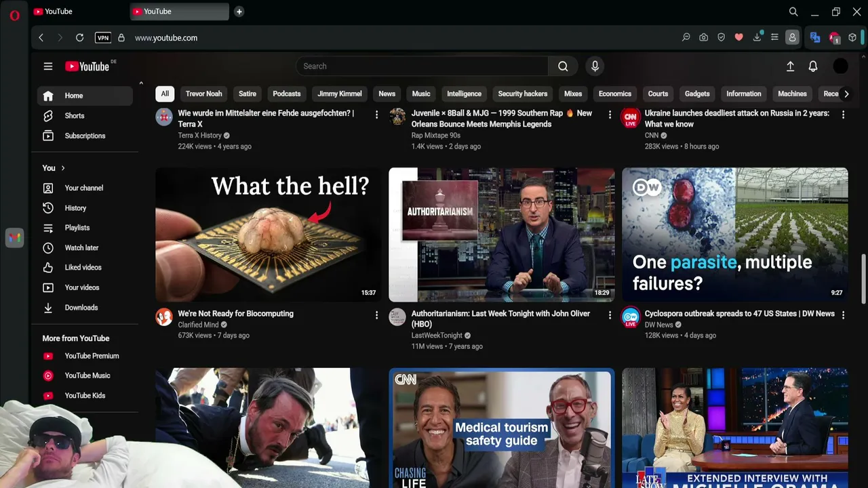Open options for Terra X Fehde video

click(376, 115)
